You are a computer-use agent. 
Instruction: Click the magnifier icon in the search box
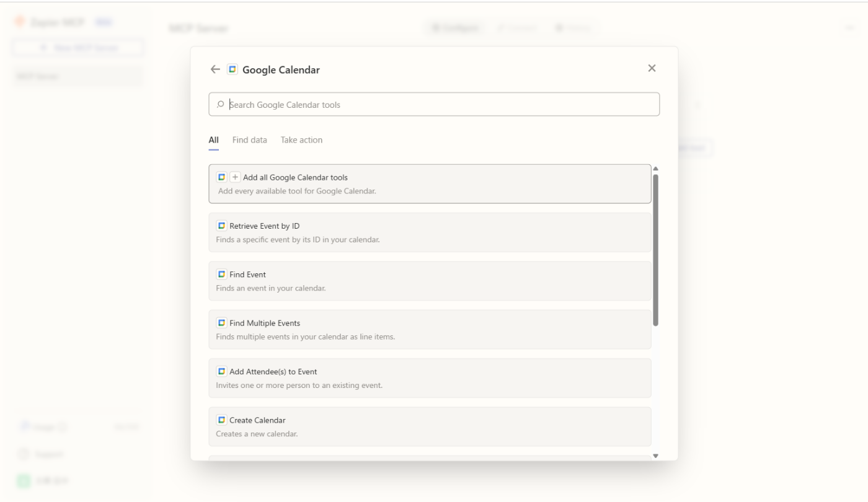pos(220,105)
